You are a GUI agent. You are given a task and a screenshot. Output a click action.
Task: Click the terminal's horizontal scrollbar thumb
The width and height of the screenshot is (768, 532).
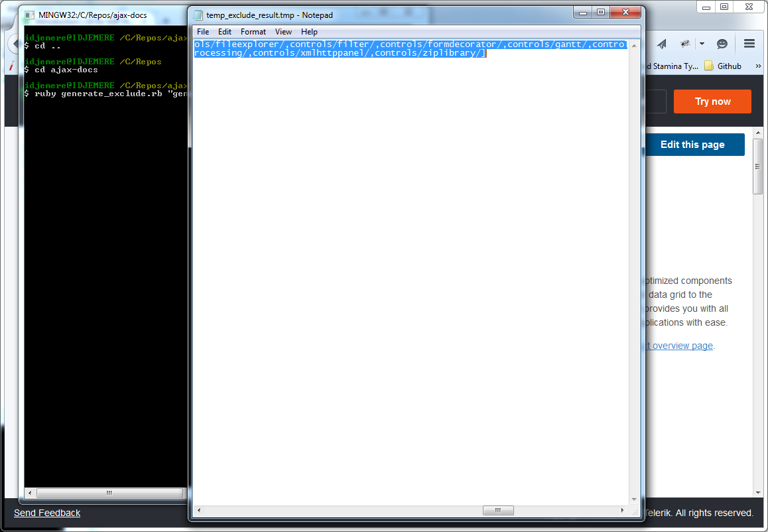(x=109, y=493)
